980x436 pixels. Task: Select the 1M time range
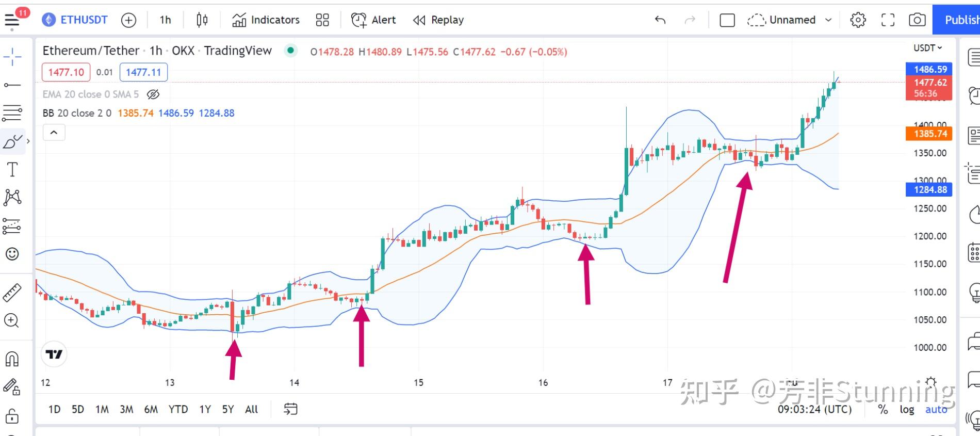point(102,409)
